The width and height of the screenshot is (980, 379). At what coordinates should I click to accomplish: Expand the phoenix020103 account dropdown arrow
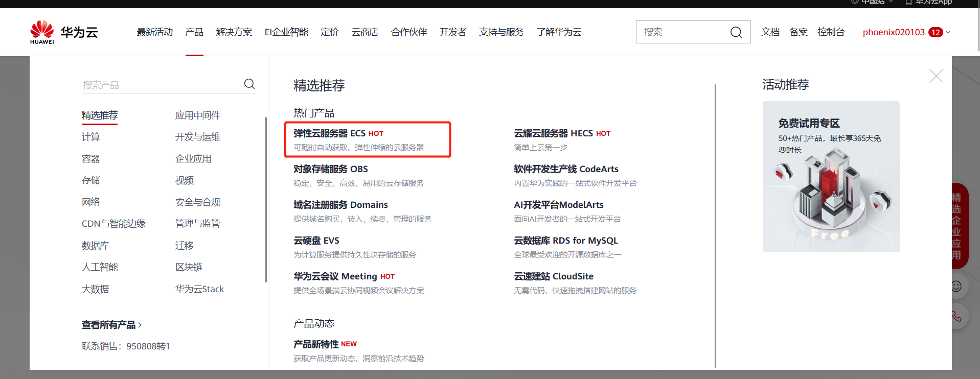948,32
